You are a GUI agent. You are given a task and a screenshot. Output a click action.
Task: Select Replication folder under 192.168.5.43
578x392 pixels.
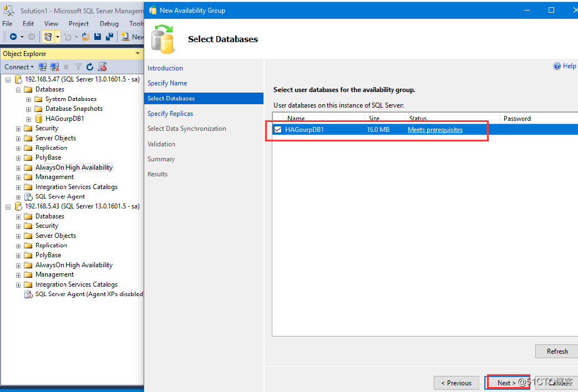[x=51, y=246]
